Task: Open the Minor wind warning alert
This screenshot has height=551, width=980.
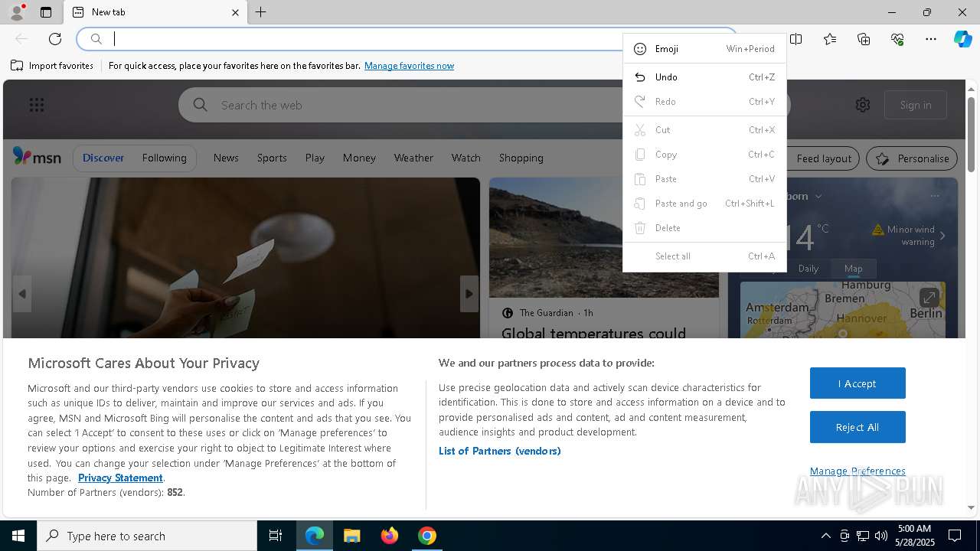Action: 909,235
